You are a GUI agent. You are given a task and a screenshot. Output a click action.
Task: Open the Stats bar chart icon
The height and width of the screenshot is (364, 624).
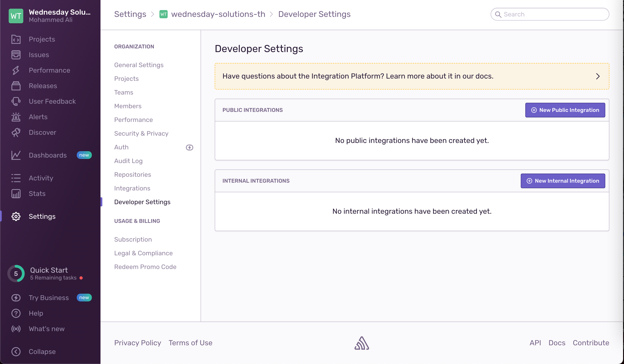click(16, 194)
